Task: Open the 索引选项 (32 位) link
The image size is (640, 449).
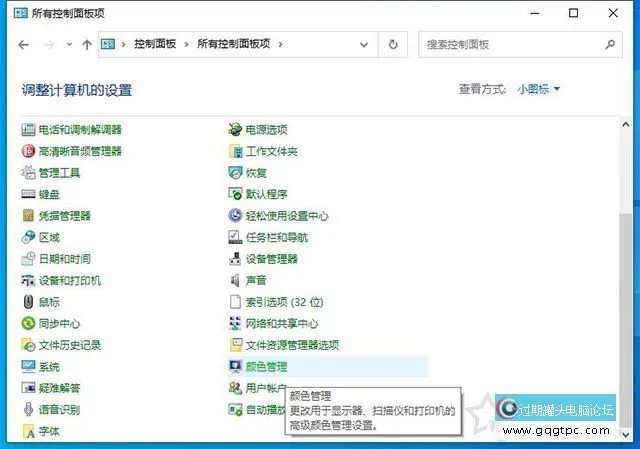Action: coord(284,302)
